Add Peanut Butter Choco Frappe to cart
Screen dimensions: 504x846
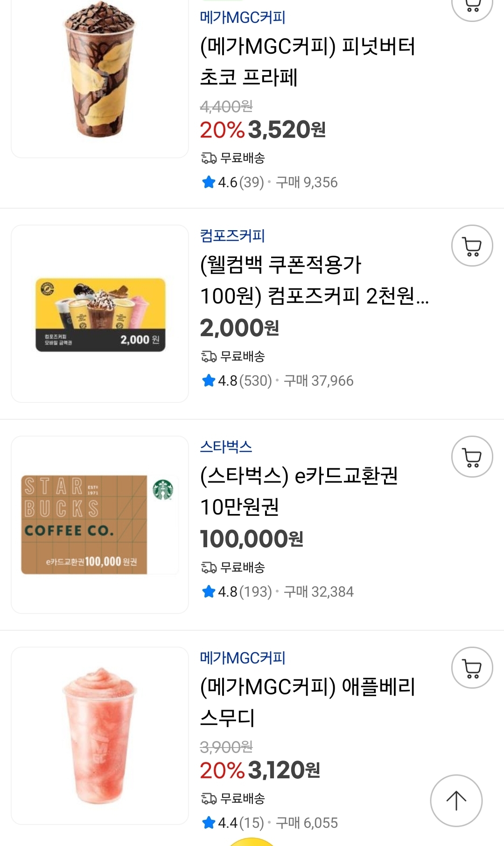tap(472, 6)
